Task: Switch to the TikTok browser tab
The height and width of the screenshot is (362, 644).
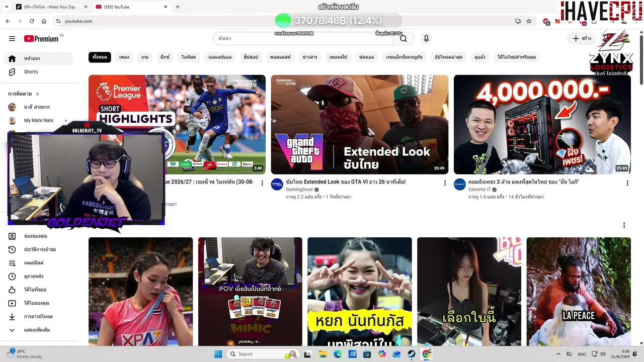Action: pyautogui.click(x=50, y=7)
